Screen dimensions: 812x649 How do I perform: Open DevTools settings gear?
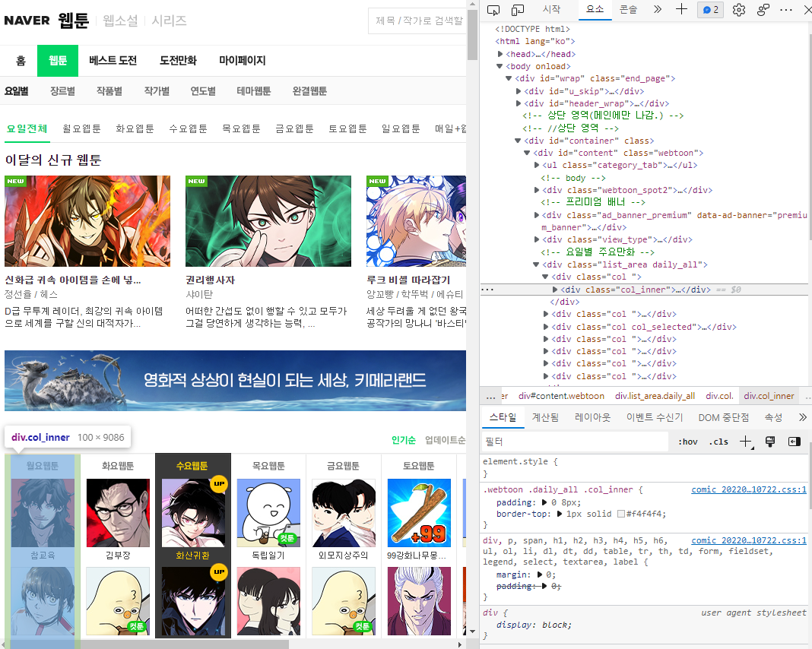[739, 10]
